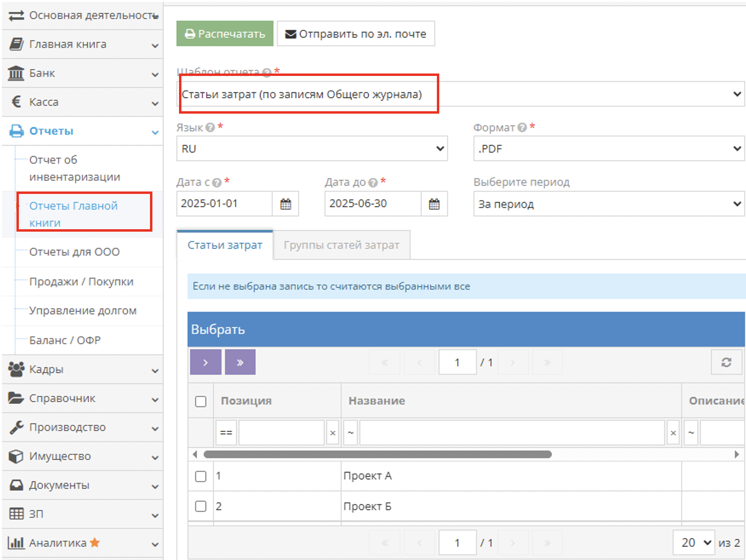Switch to Группы статей затрат tab

pyautogui.click(x=342, y=245)
